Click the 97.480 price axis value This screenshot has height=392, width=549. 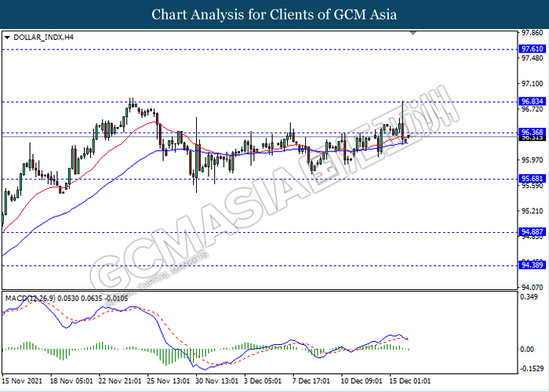click(532, 58)
